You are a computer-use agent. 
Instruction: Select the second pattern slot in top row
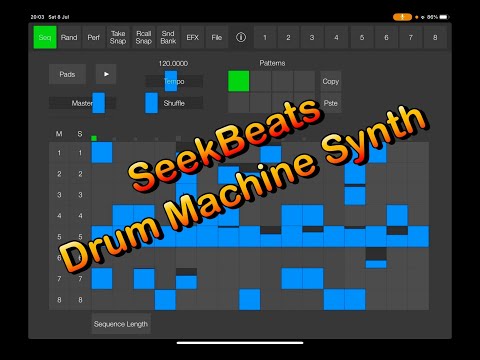tap(260, 81)
